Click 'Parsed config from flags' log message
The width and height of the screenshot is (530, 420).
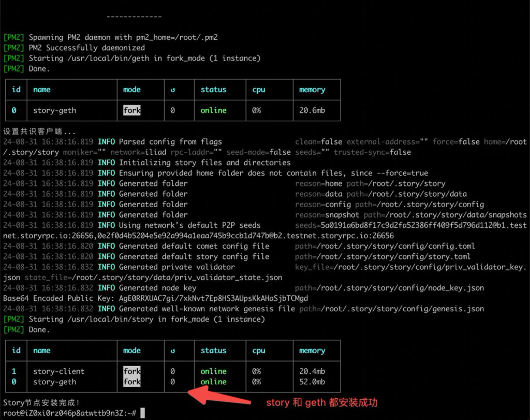(170, 142)
